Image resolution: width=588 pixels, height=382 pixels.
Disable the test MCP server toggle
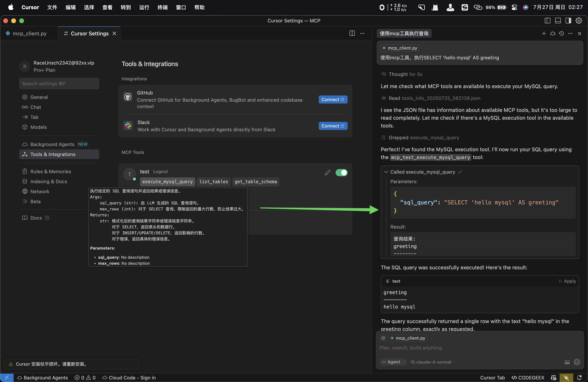coord(341,173)
